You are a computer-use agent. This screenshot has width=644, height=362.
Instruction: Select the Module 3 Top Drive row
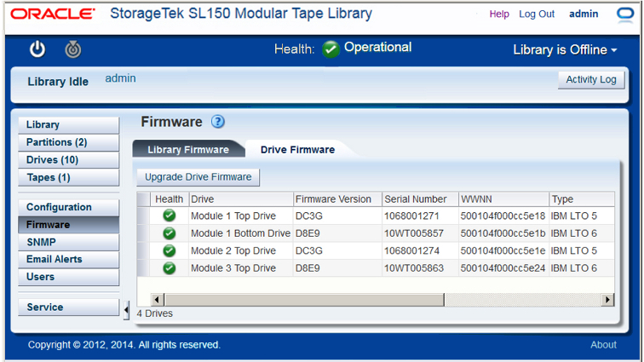coord(376,268)
